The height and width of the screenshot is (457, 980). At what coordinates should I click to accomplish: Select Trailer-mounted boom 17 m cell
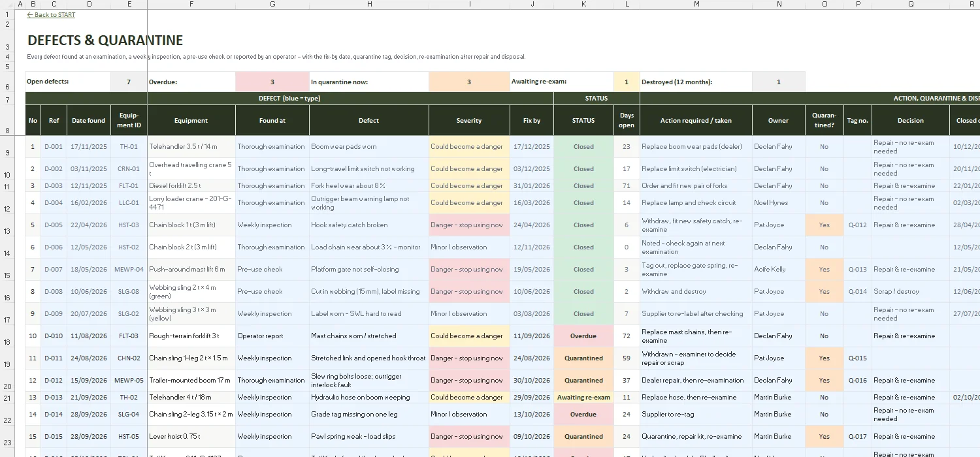coord(191,381)
